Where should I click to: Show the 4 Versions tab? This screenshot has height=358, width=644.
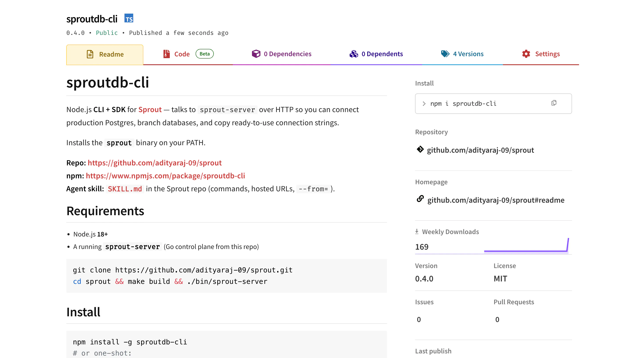[x=462, y=54]
